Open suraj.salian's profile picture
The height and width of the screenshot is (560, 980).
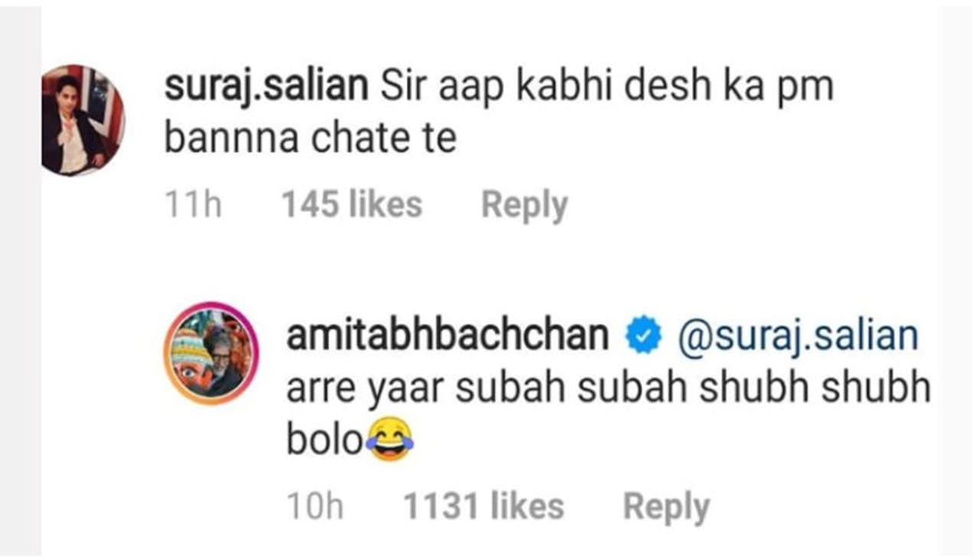tap(83, 120)
